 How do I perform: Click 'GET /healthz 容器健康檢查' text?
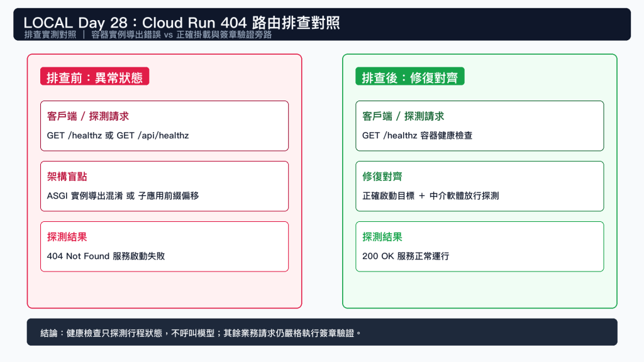(x=418, y=136)
